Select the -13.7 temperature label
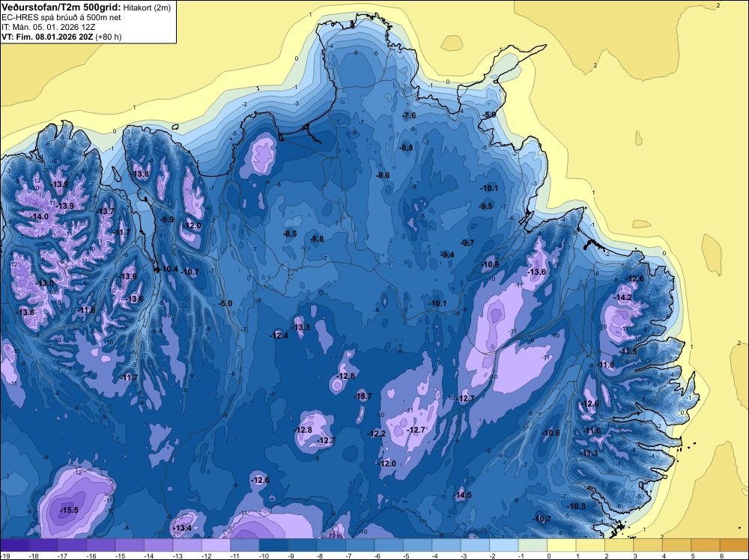 pos(105,211)
